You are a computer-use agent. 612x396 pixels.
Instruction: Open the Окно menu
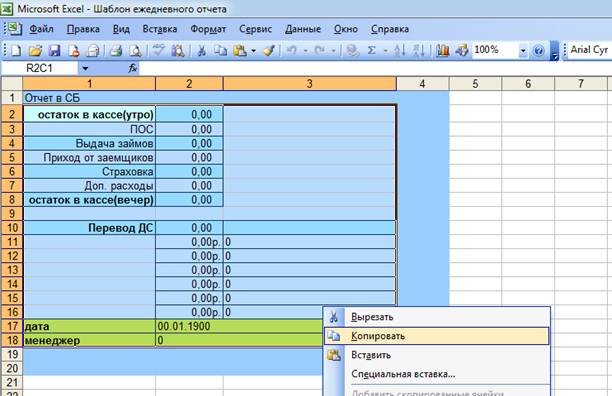(346, 29)
